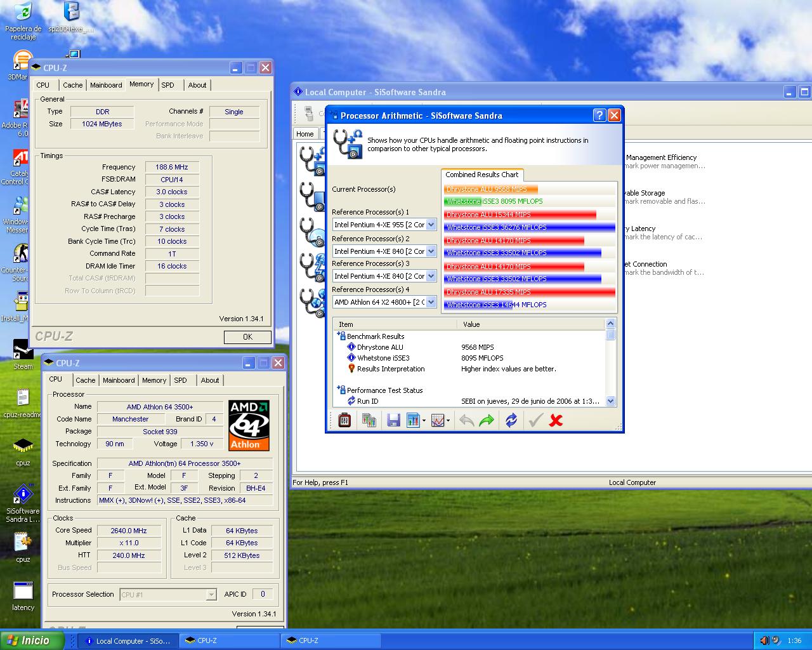Click the green forward arrow icon
Image resolution: width=812 pixels, height=650 pixels.
coord(487,420)
